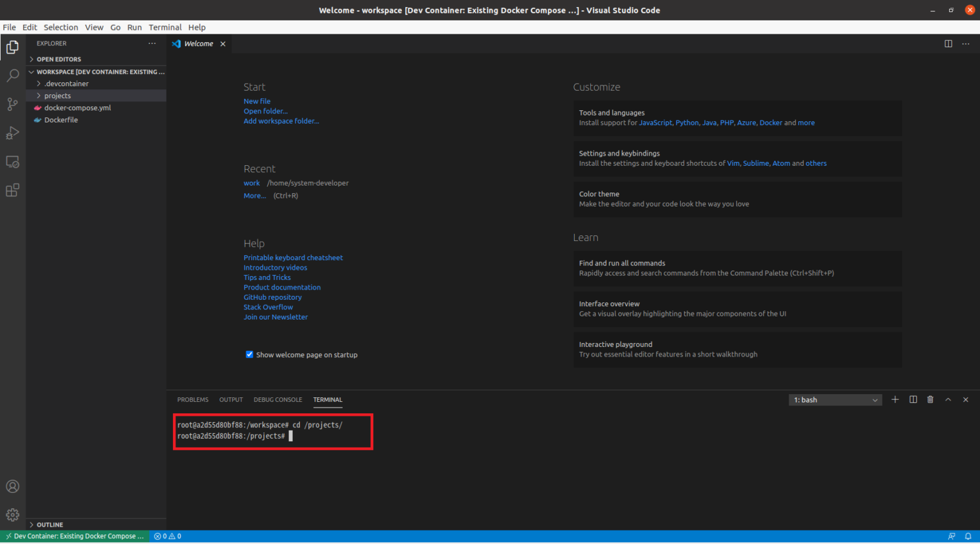This screenshot has height=544, width=980.
Task: Create a new terminal with the plus icon
Action: pyautogui.click(x=895, y=399)
